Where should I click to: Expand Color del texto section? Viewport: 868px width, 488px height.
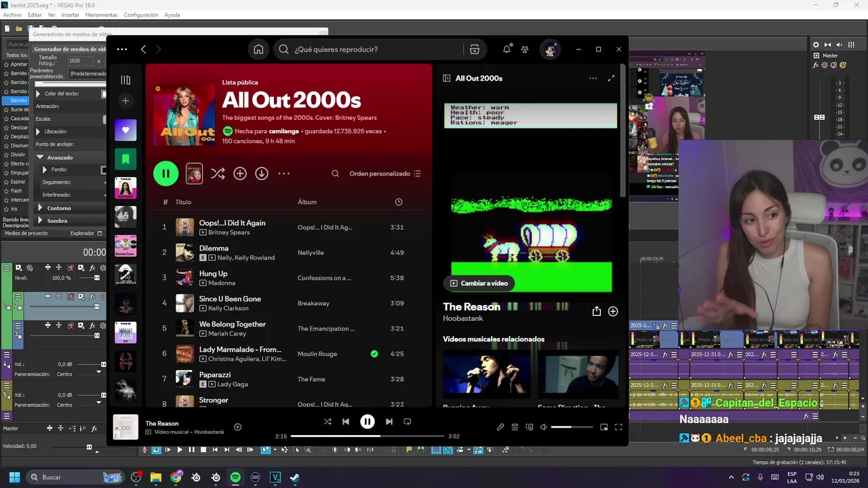click(38, 94)
